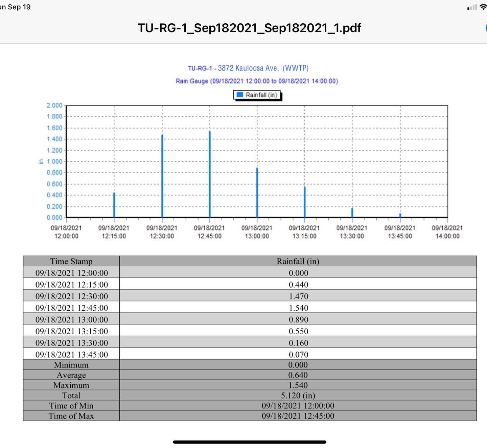Select the chart bar above 12:15:00

[114, 205]
